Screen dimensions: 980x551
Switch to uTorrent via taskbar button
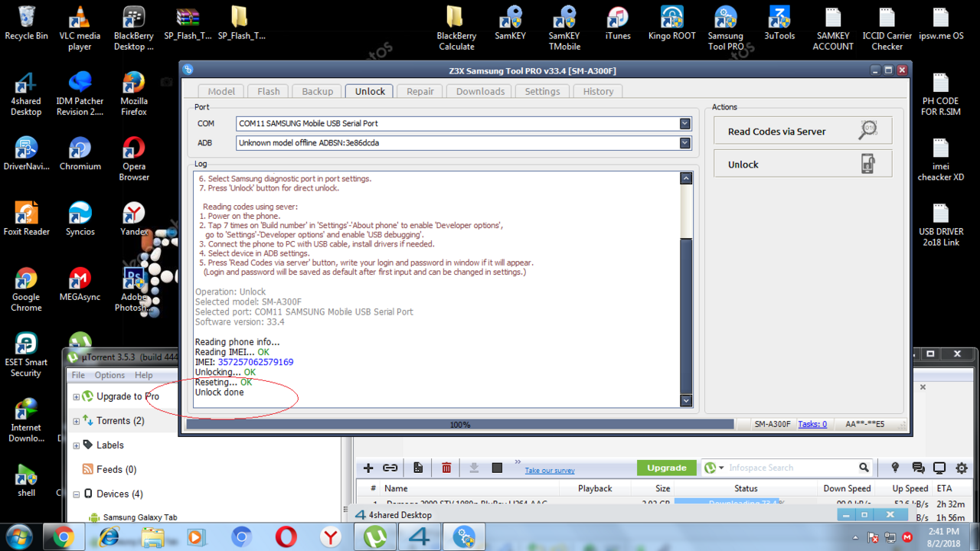tap(376, 536)
